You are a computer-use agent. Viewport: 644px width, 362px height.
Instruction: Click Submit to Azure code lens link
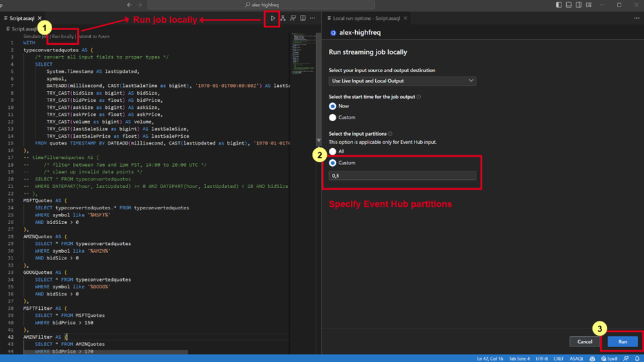click(93, 37)
